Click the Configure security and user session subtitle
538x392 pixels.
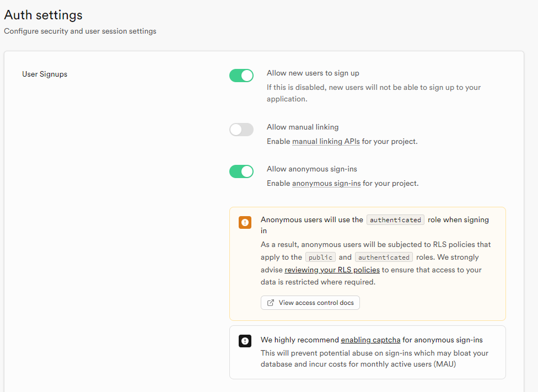click(x=80, y=31)
